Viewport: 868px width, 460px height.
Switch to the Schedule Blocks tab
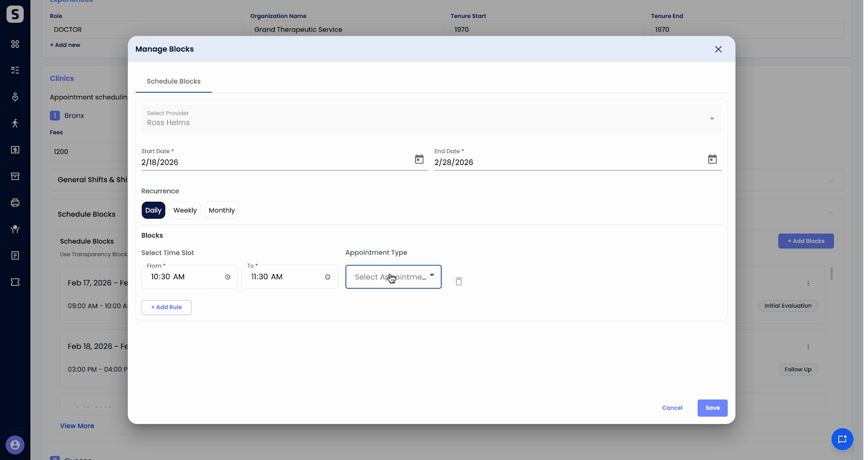click(174, 81)
